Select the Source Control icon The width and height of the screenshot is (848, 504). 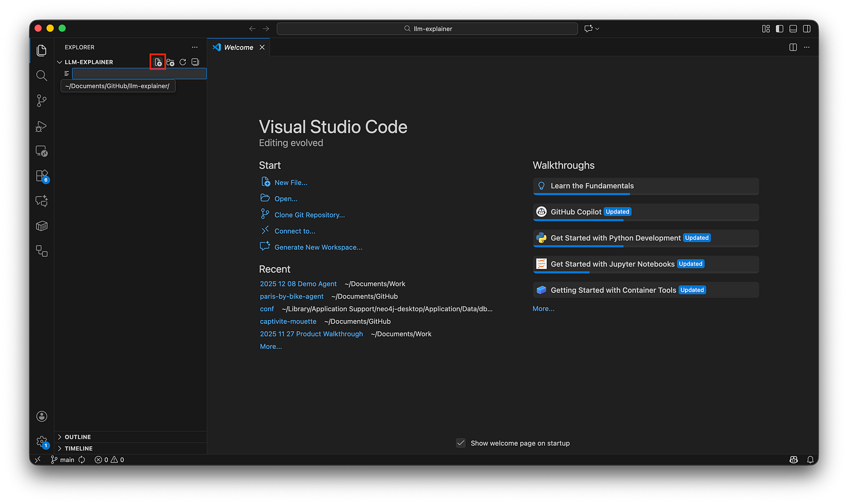click(41, 101)
